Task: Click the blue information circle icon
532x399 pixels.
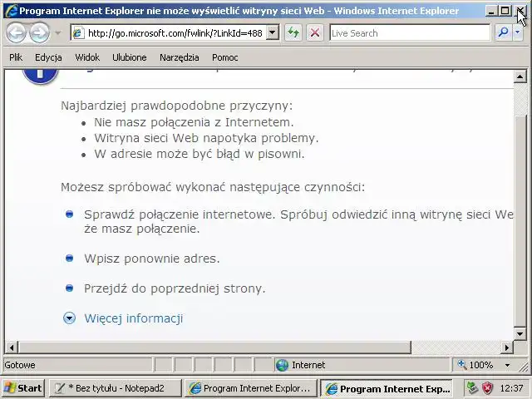Action: [40, 76]
